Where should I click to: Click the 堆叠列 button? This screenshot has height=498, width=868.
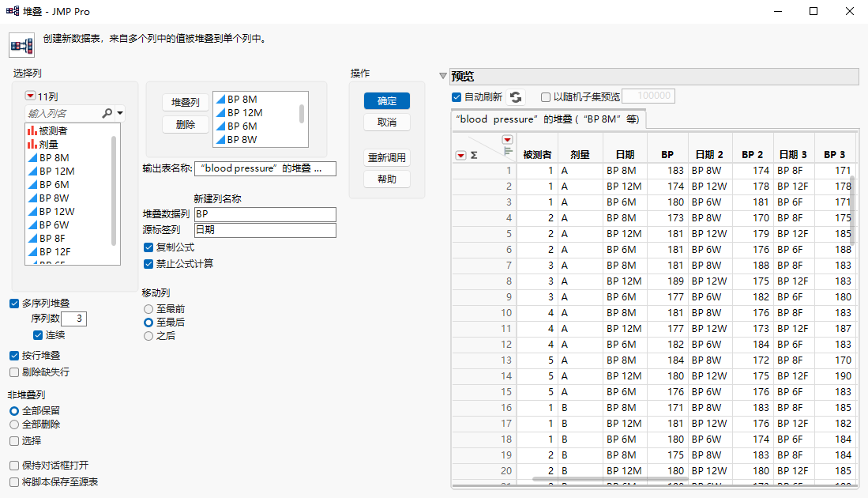pos(186,103)
